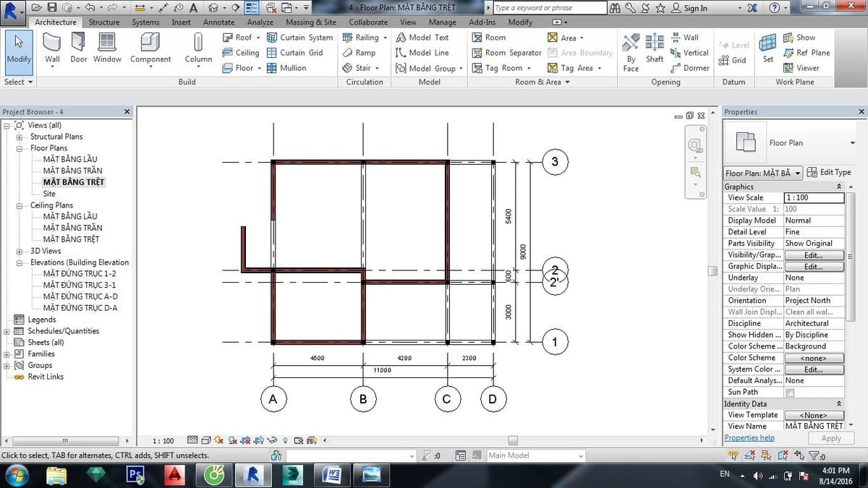This screenshot has width=868, height=488.
Task: Click the 1 : 100 scale in view control bar
Action: (x=163, y=440)
